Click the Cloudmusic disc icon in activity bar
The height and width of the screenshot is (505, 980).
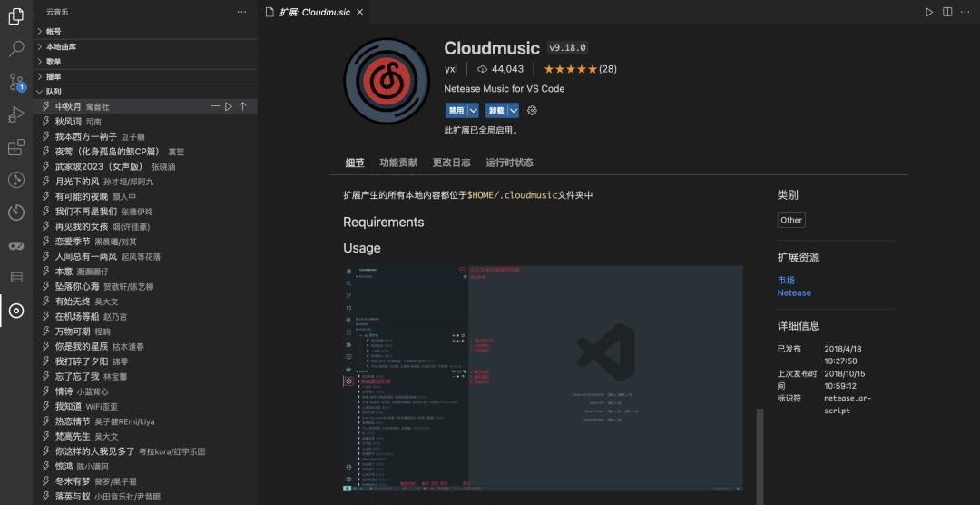[16, 312]
